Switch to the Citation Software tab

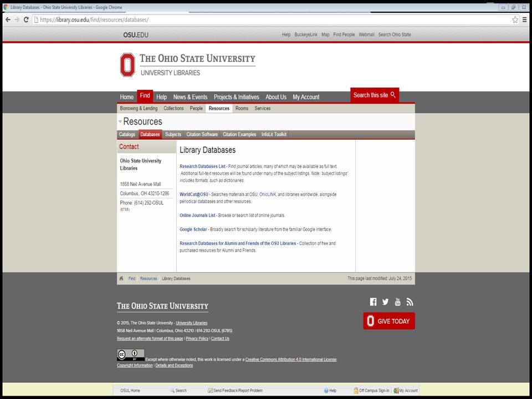(202, 134)
